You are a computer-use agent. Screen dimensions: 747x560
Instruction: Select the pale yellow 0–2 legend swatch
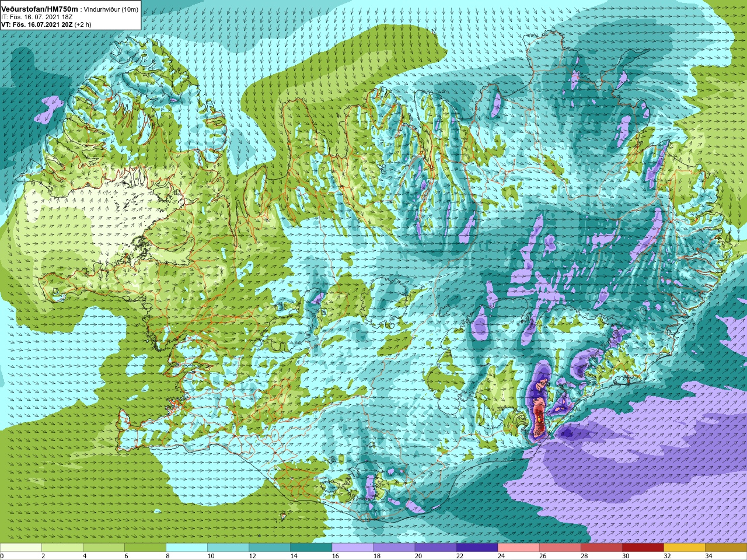[x=20, y=548]
